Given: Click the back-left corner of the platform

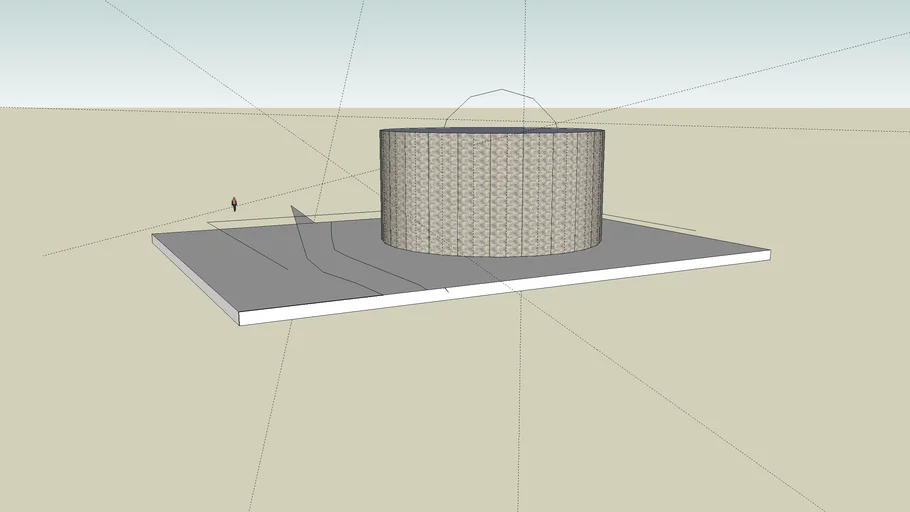Looking at the screenshot, I should pos(153,237).
